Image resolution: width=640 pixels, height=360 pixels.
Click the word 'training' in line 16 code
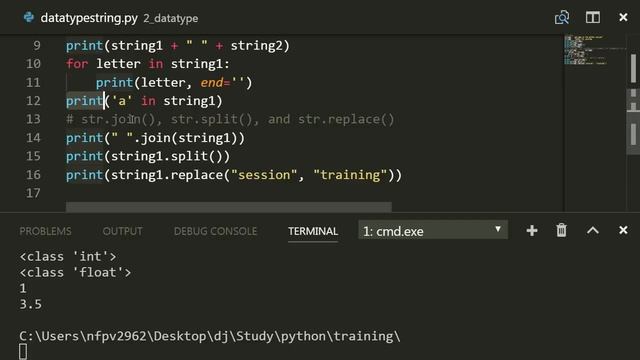[x=350, y=175]
